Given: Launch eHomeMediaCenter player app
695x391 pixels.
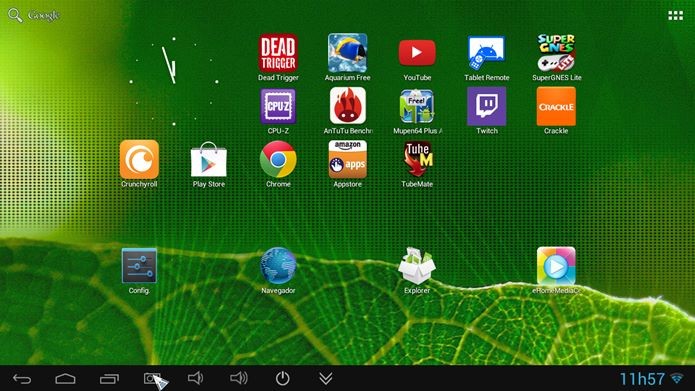Looking at the screenshot, I should (x=556, y=266).
